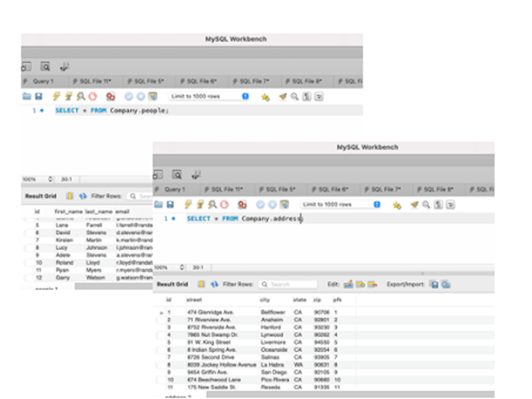Toggle invisible characters in people window

click(307, 97)
